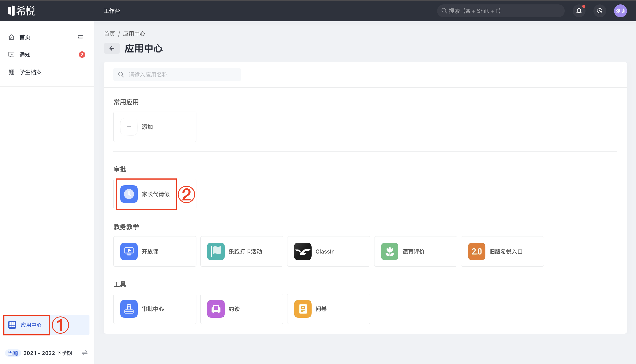
Task: Click the ClassIn label
Action: tap(325, 252)
